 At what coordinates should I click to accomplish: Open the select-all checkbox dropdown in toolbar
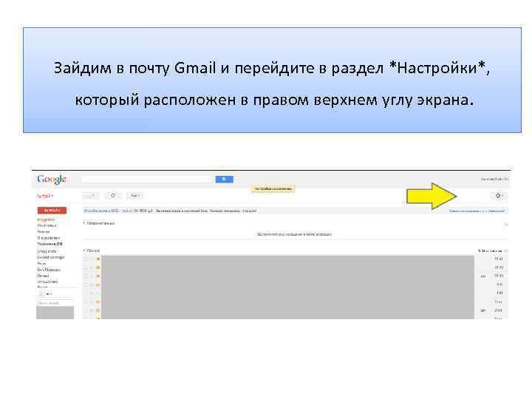[92, 196]
